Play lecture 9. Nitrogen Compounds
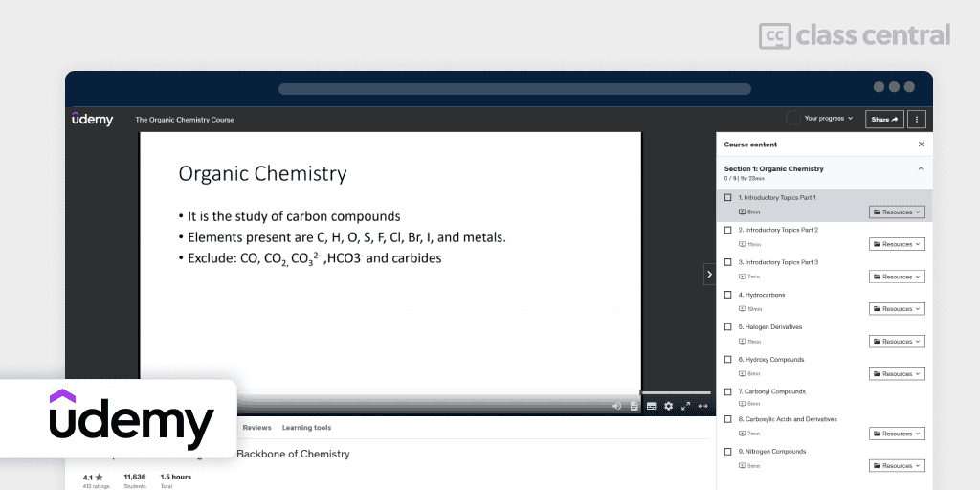 pyautogui.click(x=772, y=452)
